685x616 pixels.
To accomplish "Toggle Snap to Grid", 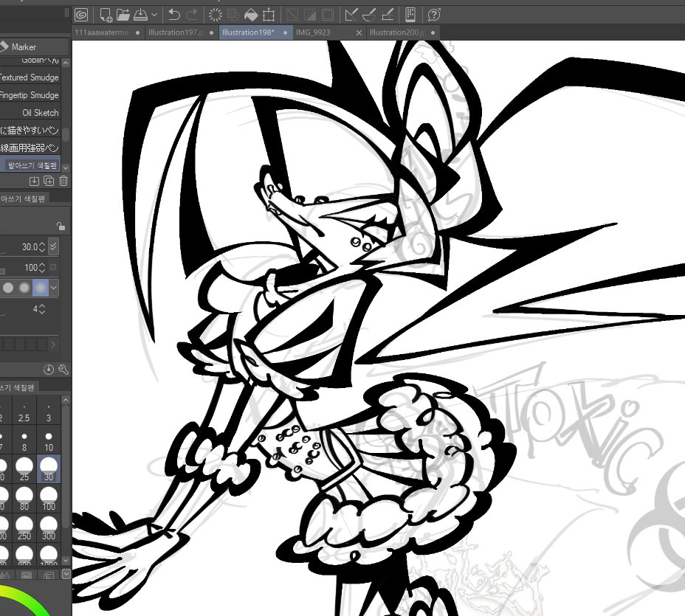I will pos(388,15).
